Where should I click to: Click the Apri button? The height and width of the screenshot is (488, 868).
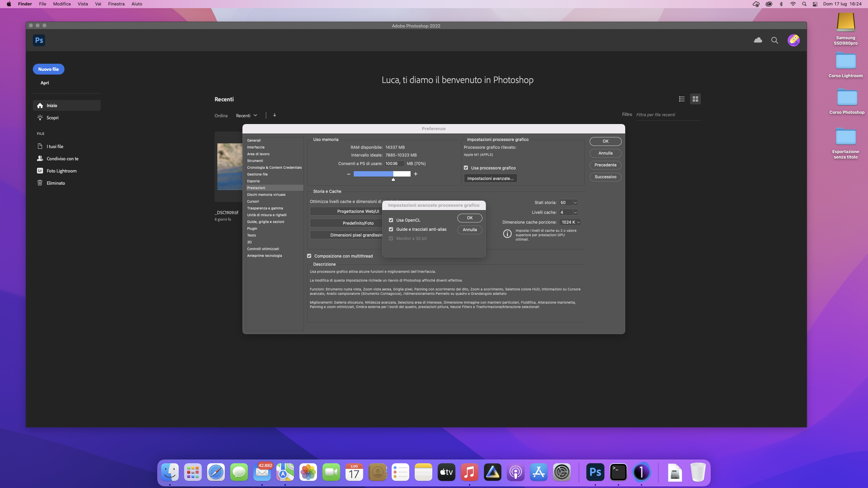45,83
